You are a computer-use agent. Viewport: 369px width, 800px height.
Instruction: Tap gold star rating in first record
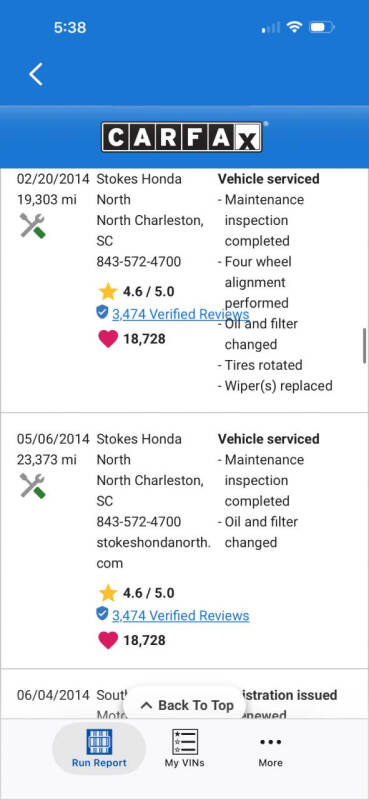pyautogui.click(x=108, y=292)
